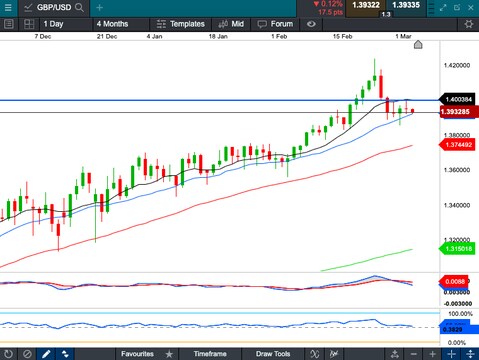Screen dimensions: 479x360
Task: Click the search magnifier next to GBP/USD
Action: click(79, 7)
